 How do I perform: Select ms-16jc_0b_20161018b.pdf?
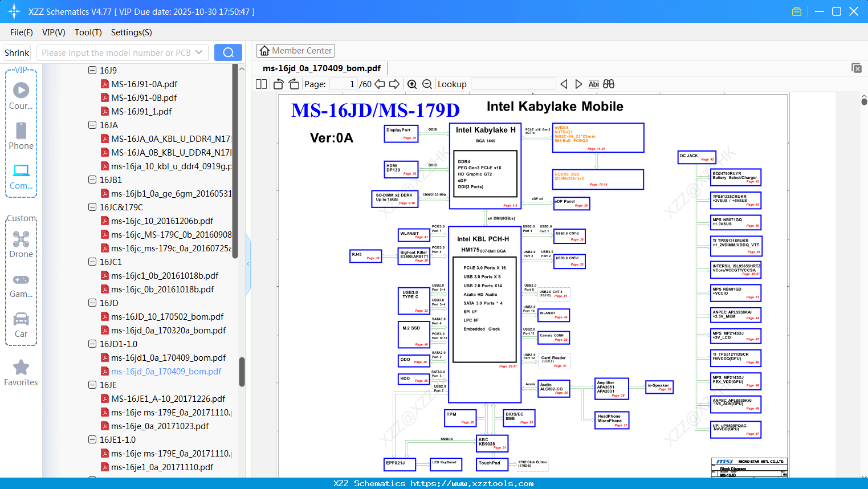[162, 289]
